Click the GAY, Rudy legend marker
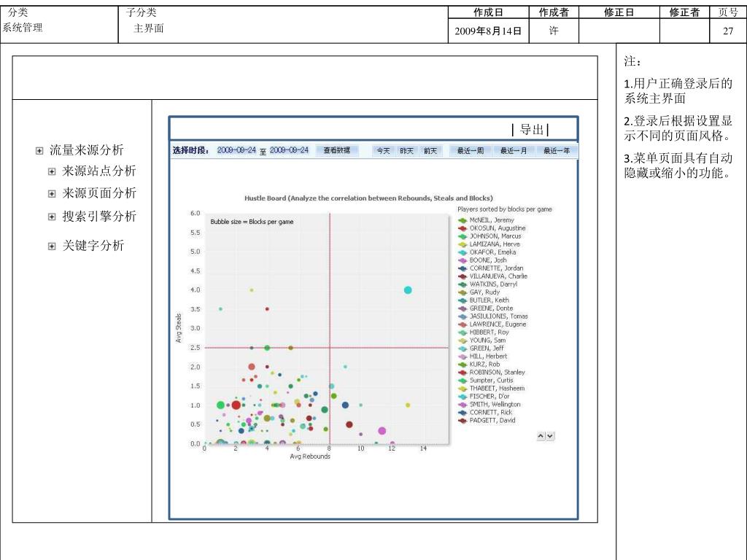Screen dimensions: 747x560 coord(462,292)
